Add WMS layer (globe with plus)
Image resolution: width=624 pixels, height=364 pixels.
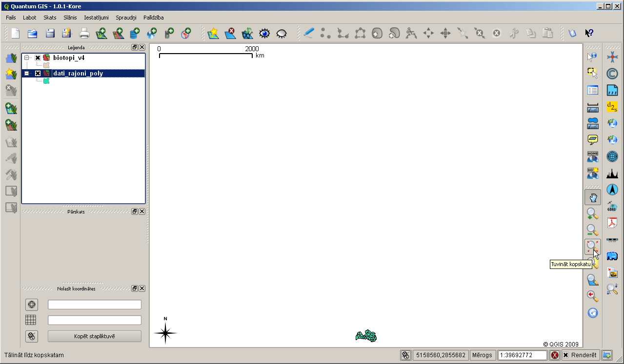[x=152, y=33]
